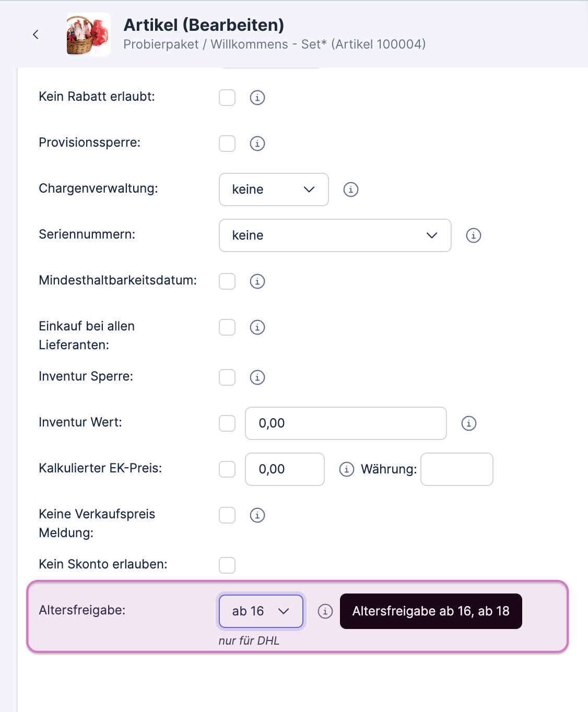Click info icon beside Seriennummern dropdown
This screenshot has height=712, width=588.
pos(474,235)
